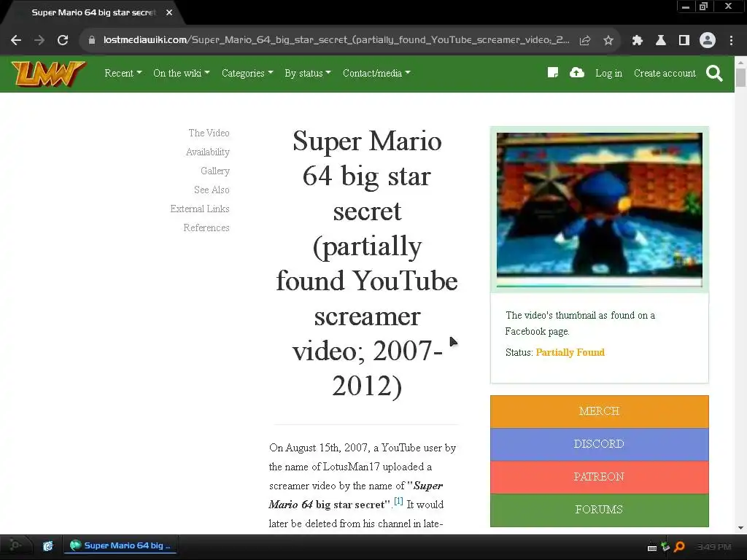747x560 pixels.
Task: Click the PATREON button
Action: (x=600, y=477)
